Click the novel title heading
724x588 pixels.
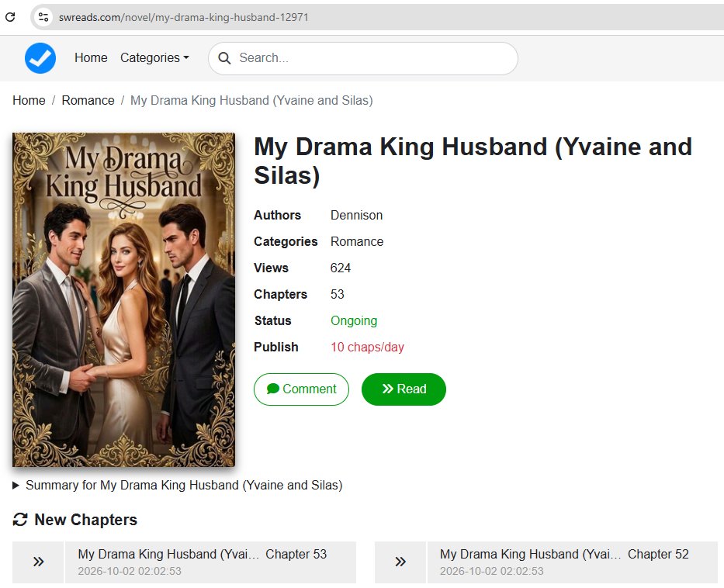click(x=473, y=161)
